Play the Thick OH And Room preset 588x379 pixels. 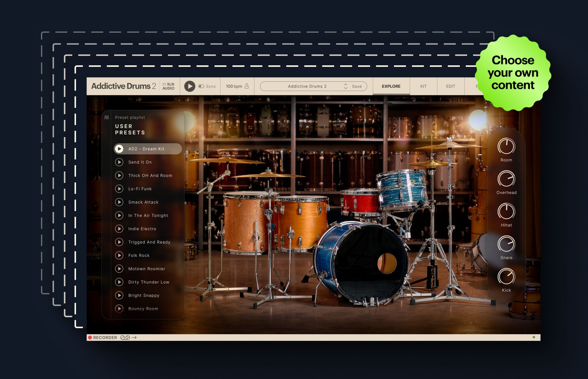(119, 175)
